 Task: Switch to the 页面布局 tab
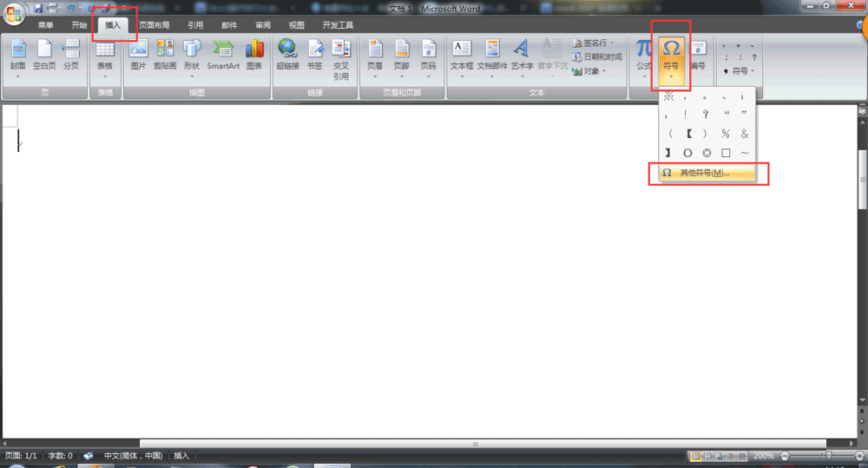(x=155, y=25)
